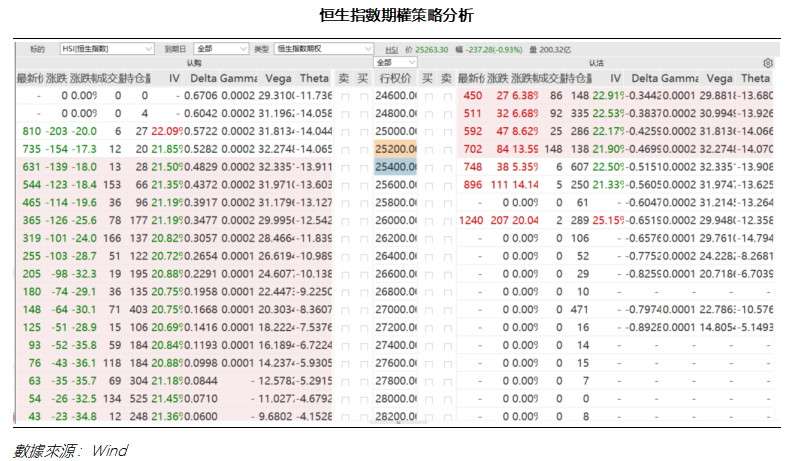Click the call delta value 0.6706
The height and width of the screenshot is (461, 793).
coord(201,96)
